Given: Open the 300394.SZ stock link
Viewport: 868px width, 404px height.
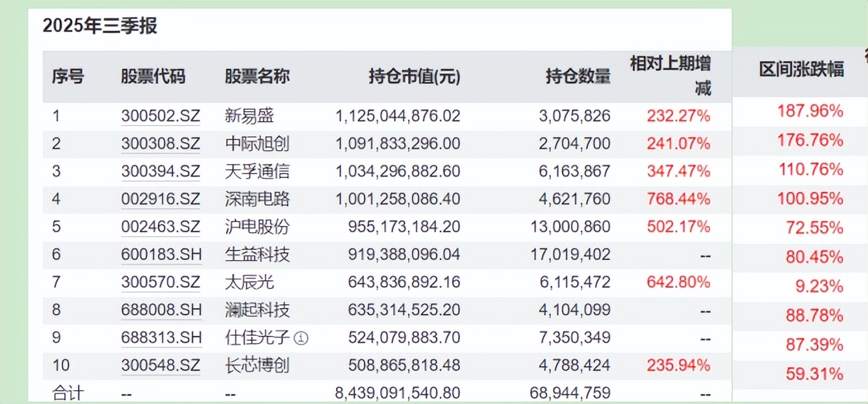Looking at the screenshot, I should (x=160, y=171).
